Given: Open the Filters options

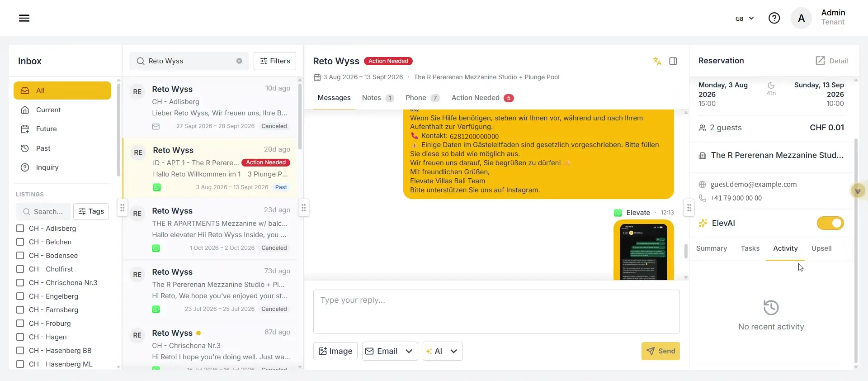Looking at the screenshot, I should pyautogui.click(x=275, y=61).
